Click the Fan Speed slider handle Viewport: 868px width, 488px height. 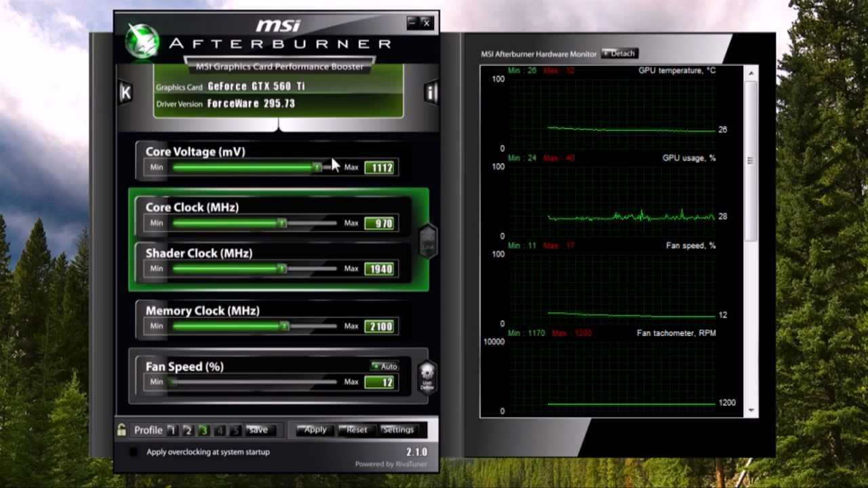point(173,382)
